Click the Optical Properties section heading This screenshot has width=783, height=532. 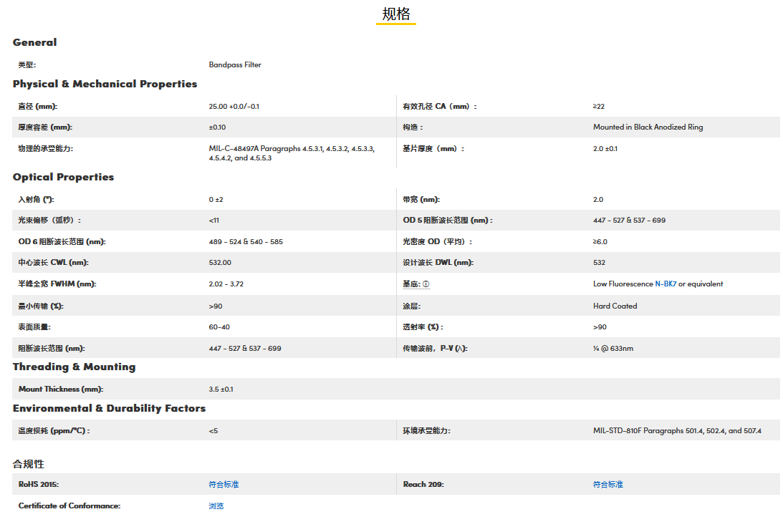[63, 177]
